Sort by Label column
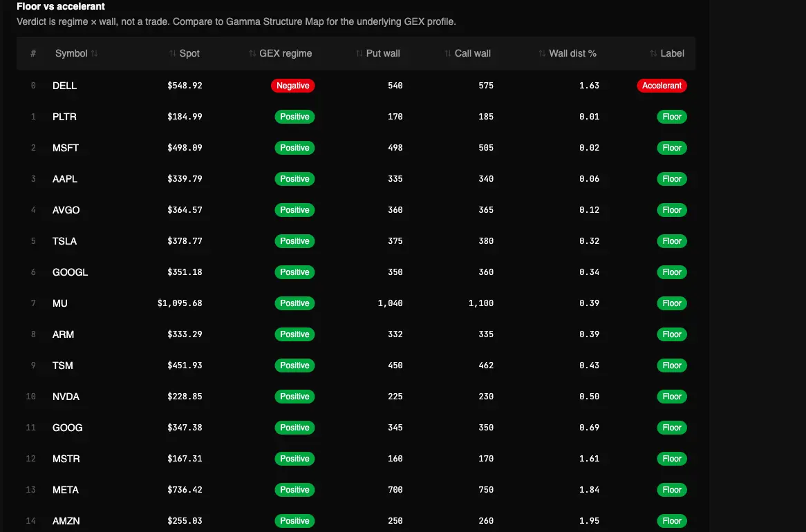Image resolution: width=806 pixels, height=532 pixels. pyautogui.click(x=666, y=53)
